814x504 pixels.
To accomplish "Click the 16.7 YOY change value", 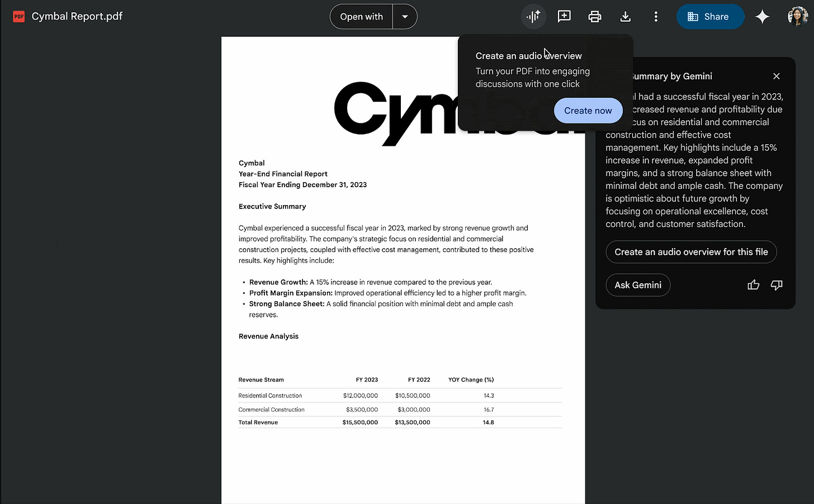I will coord(489,410).
